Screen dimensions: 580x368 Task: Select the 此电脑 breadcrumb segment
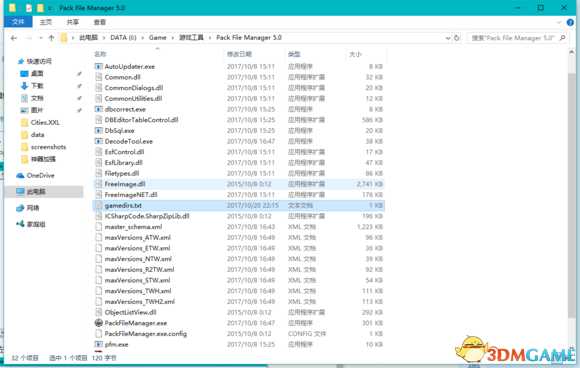[x=88, y=38]
